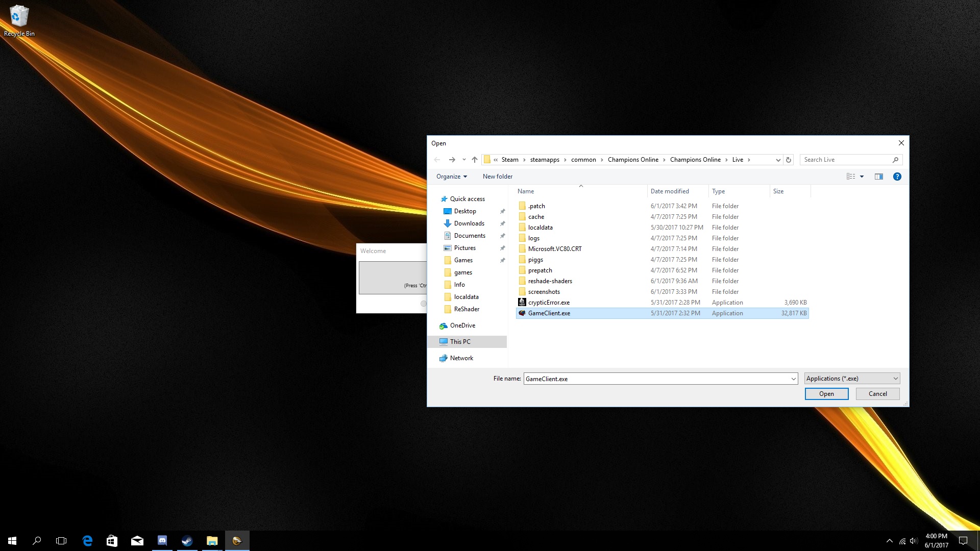Open Microsoft Edge in the taskbar
The width and height of the screenshot is (980, 551).
point(87,541)
